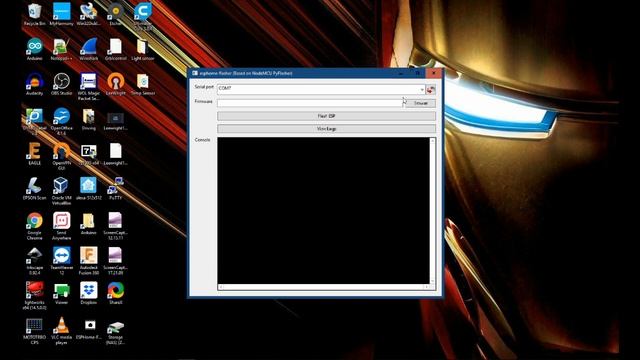The height and width of the screenshot is (360, 640).
Task: Select the WOL Magic Packet Sender icon
Action: click(x=89, y=87)
